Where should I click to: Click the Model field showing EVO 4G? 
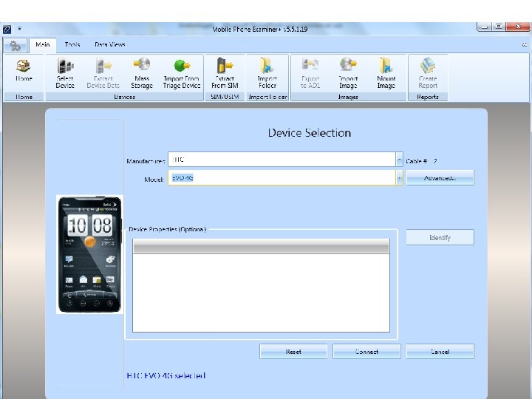[282, 178]
